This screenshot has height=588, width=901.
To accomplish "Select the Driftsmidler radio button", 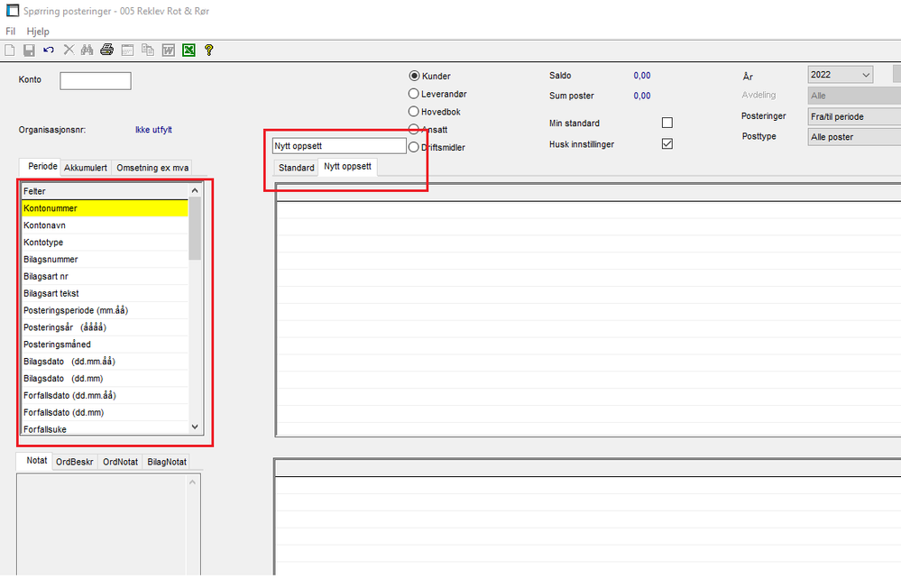I will [x=413, y=147].
